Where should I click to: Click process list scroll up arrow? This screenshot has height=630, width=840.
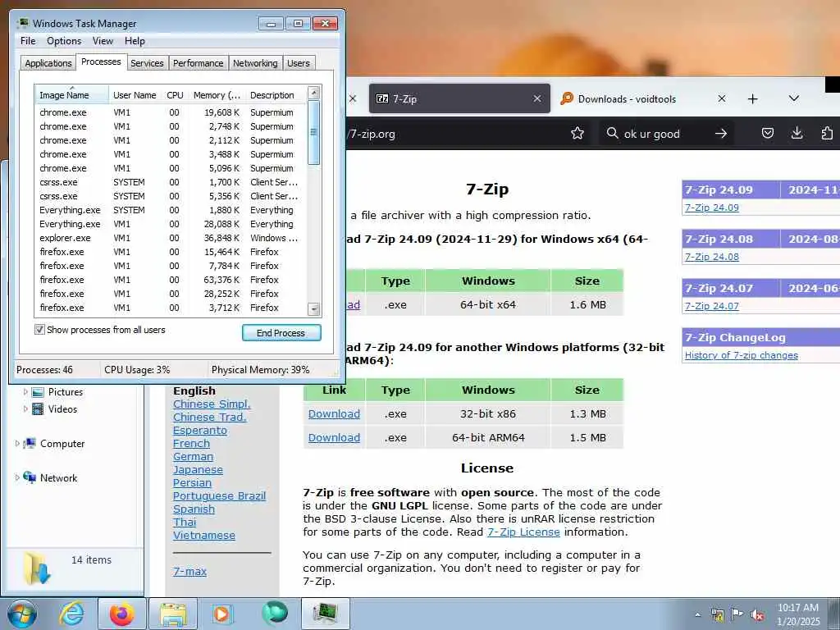click(314, 93)
